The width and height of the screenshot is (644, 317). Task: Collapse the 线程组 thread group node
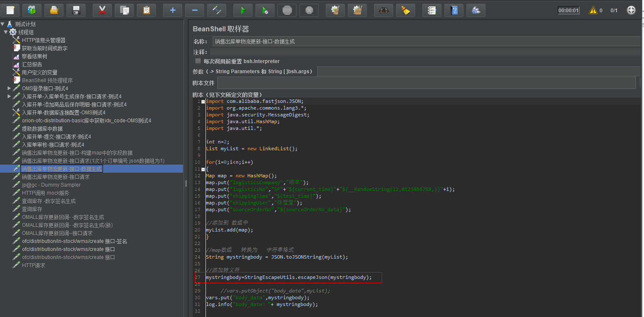[6, 32]
